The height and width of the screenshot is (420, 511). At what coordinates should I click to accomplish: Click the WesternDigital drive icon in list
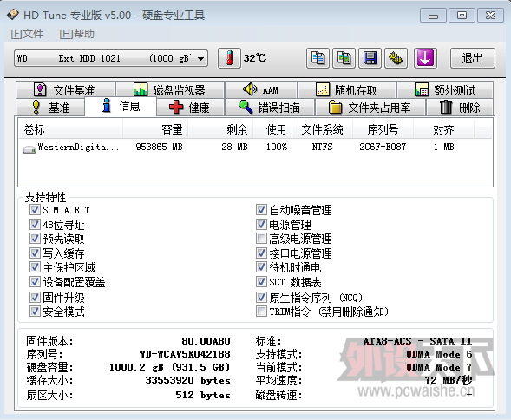pyautogui.click(x=29, y=149)
